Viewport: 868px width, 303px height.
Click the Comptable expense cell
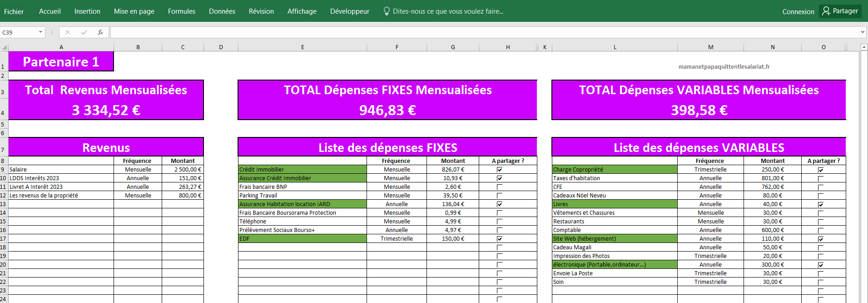coord(615,230)
